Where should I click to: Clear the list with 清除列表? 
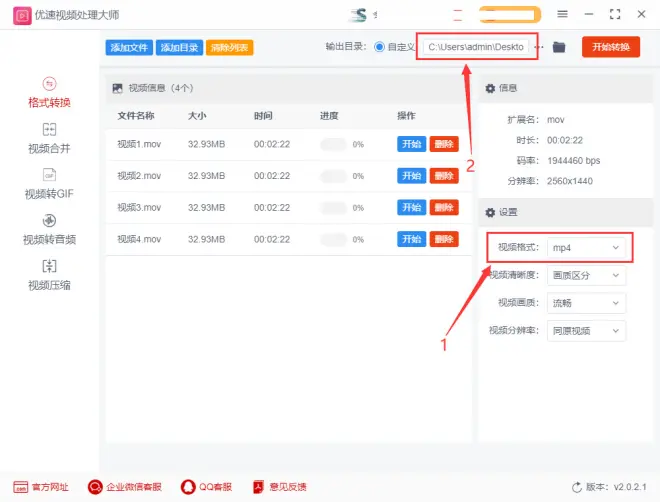tap(229, 47)
